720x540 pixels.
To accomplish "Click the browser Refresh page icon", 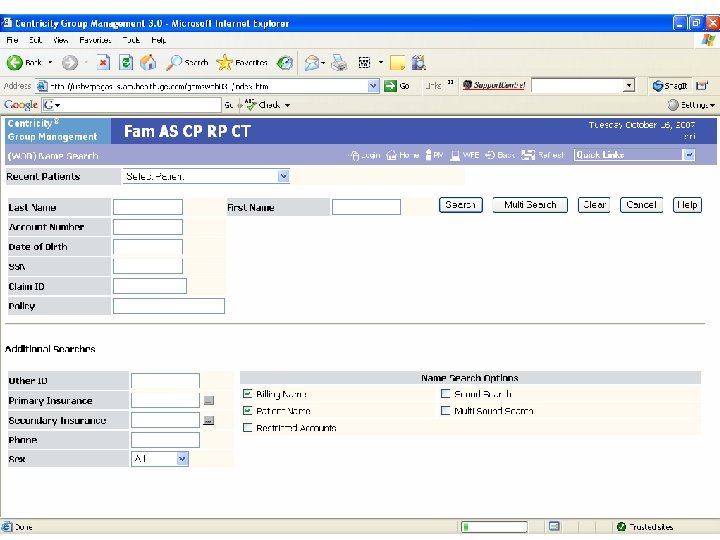I will coord(125,62).
